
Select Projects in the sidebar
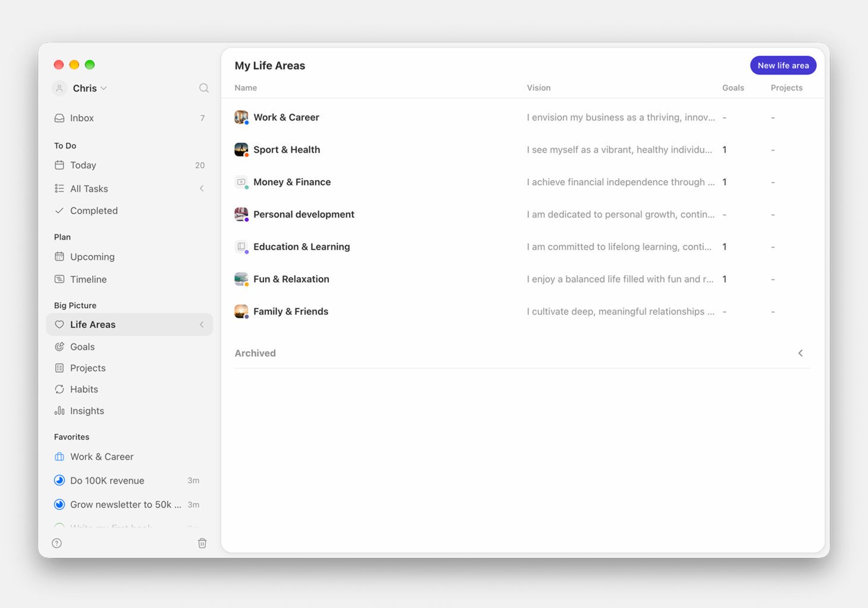(129, 368)
